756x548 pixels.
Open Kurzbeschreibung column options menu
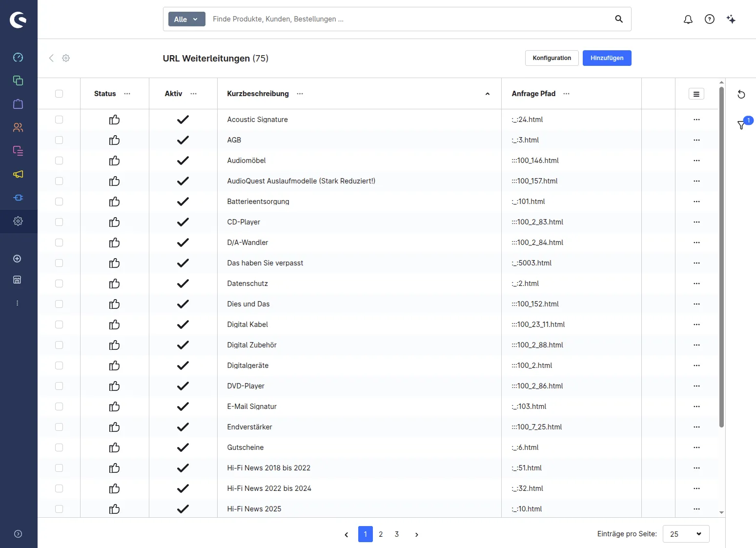300,94
